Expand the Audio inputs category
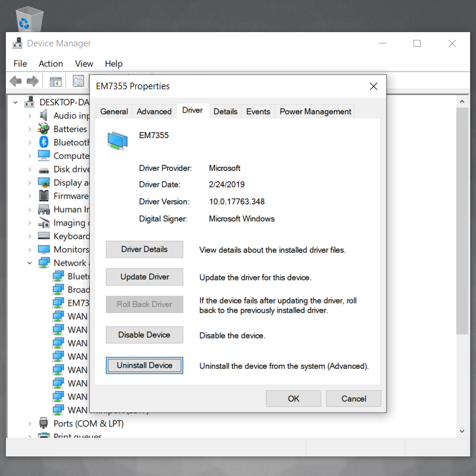 (x=29, y=115)
